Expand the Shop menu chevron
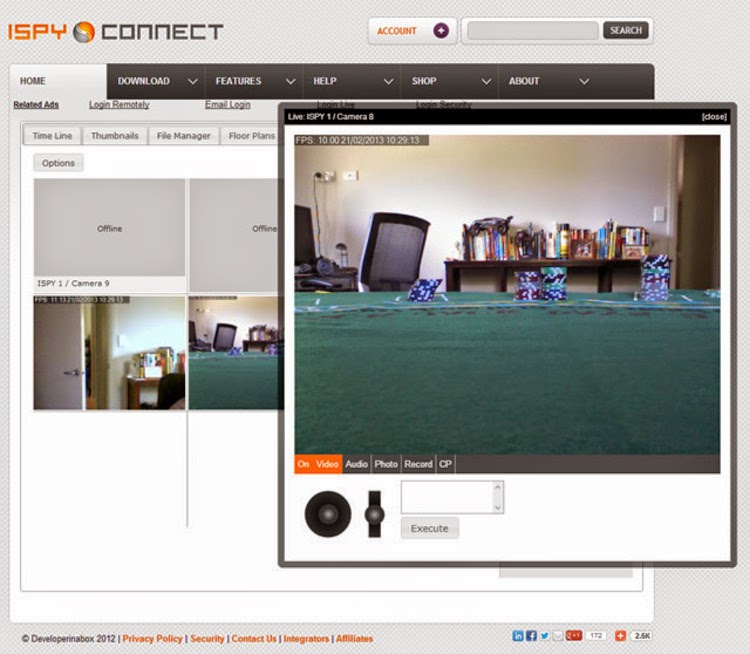This screenshot has height=654, width=750. coord(486,81)
